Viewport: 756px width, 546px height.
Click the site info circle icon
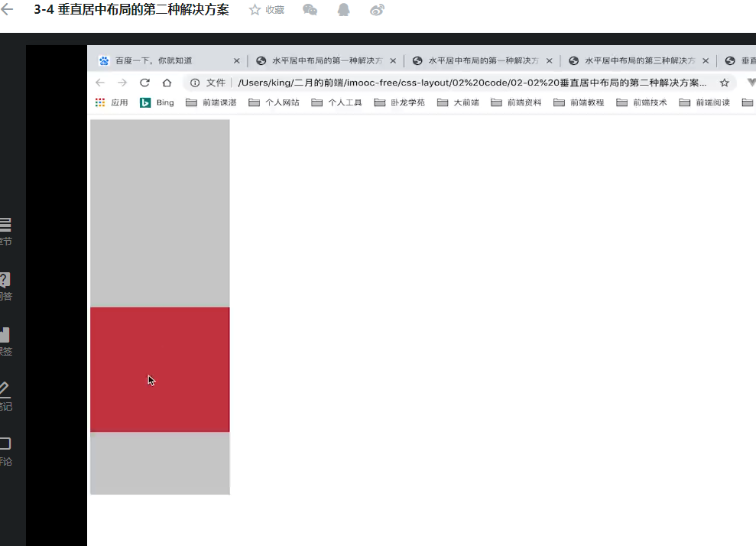click(x=195, y=83)
